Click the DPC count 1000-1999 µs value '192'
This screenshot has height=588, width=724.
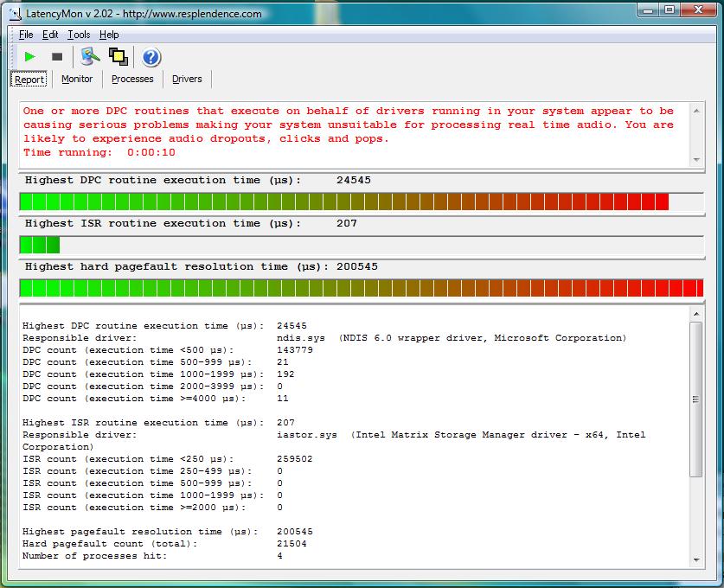(x=285, y=374)
